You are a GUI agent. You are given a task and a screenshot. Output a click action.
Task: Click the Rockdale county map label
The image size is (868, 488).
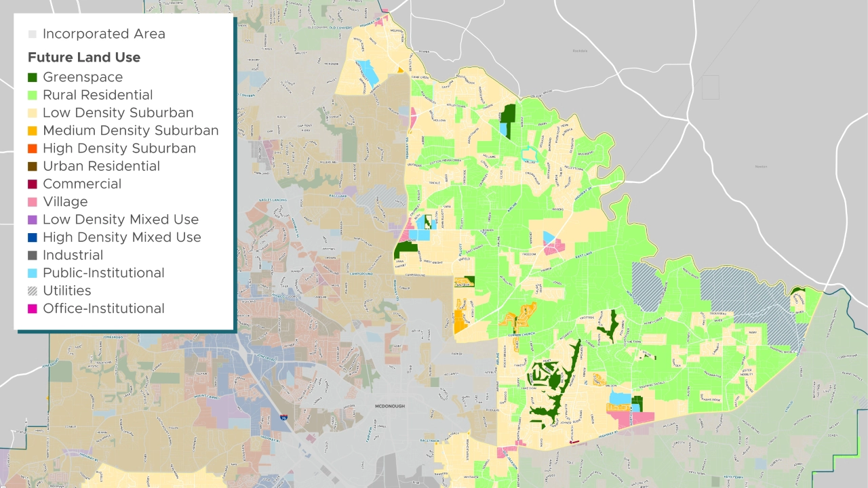click(x=578, y=51)
